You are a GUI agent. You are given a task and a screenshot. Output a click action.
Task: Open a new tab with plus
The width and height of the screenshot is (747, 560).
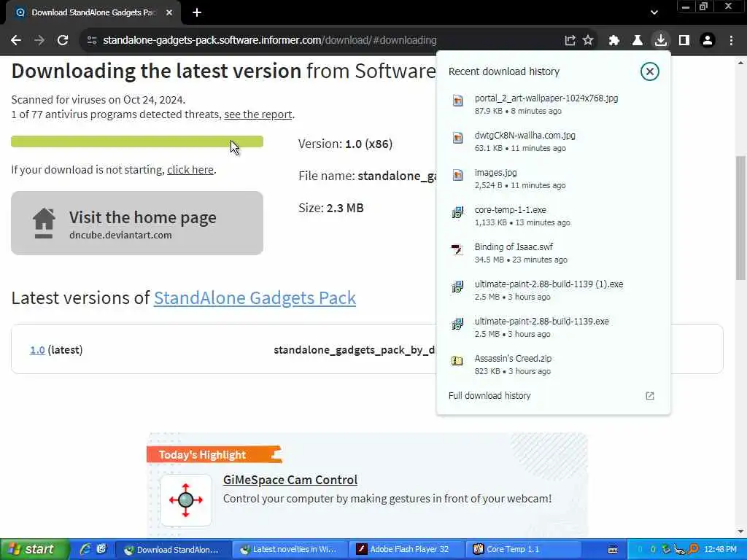197,12
